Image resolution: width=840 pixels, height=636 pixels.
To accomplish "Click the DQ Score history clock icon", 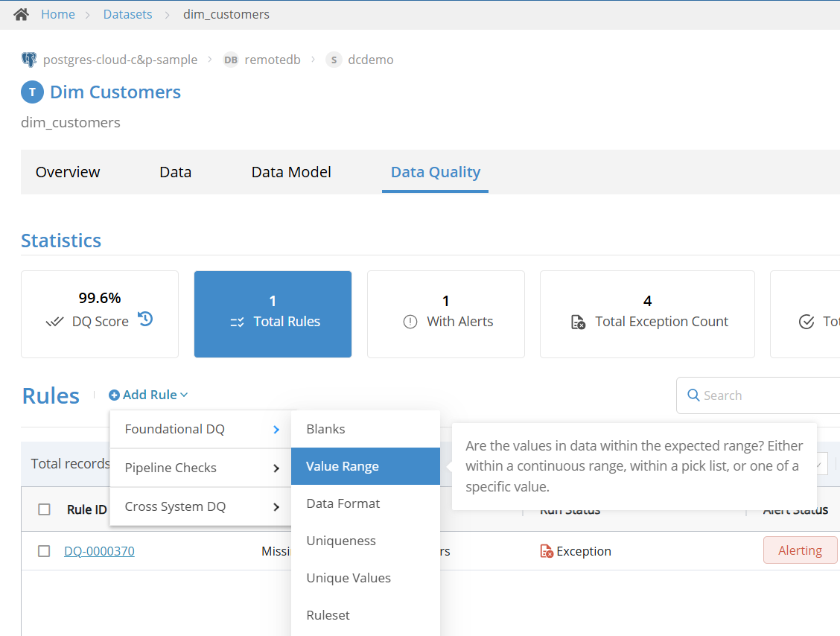I will coord(145,319).
